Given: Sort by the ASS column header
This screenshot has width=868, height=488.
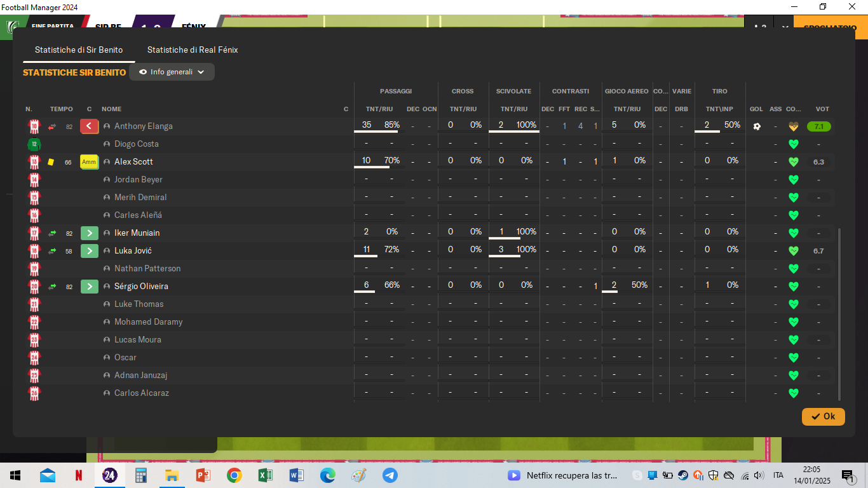Looking at the screenshot, I should pyautogui.click(x=775, y=109).
